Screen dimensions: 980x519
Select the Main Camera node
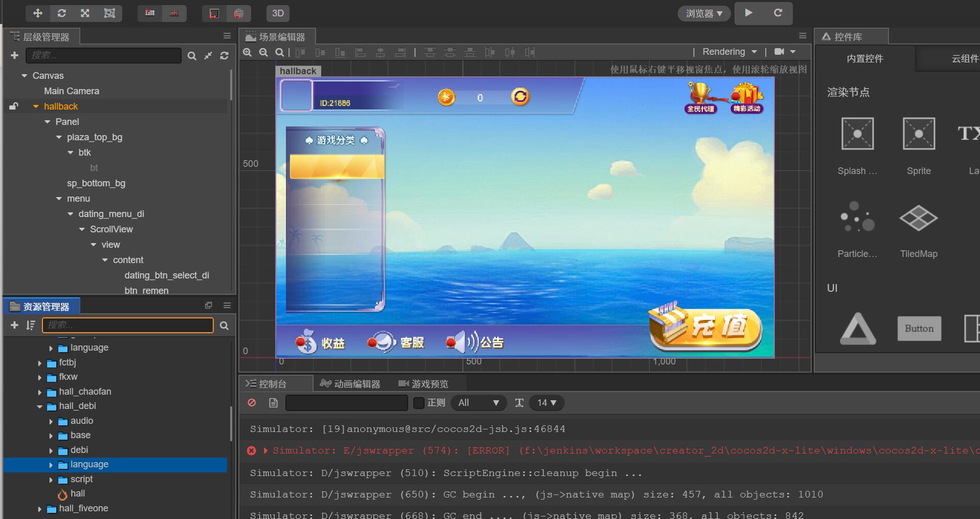72,91
